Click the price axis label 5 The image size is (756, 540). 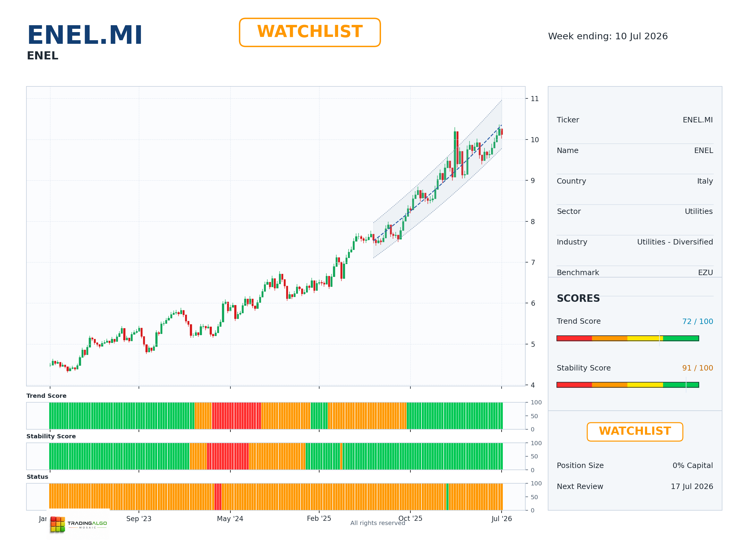[533, 344]
